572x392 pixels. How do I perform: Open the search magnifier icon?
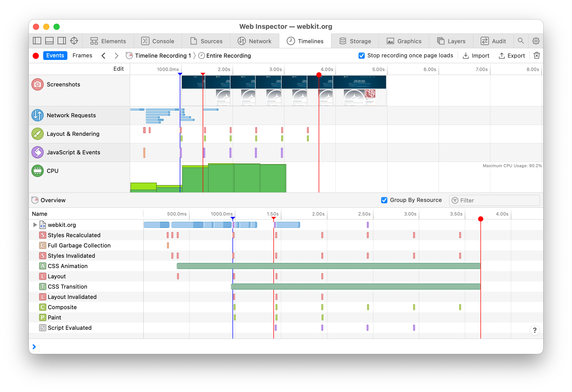[521, 41]
